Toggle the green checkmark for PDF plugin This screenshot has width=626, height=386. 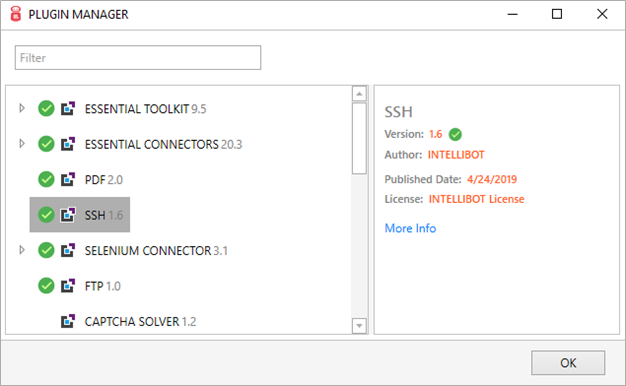pos(46,179)
